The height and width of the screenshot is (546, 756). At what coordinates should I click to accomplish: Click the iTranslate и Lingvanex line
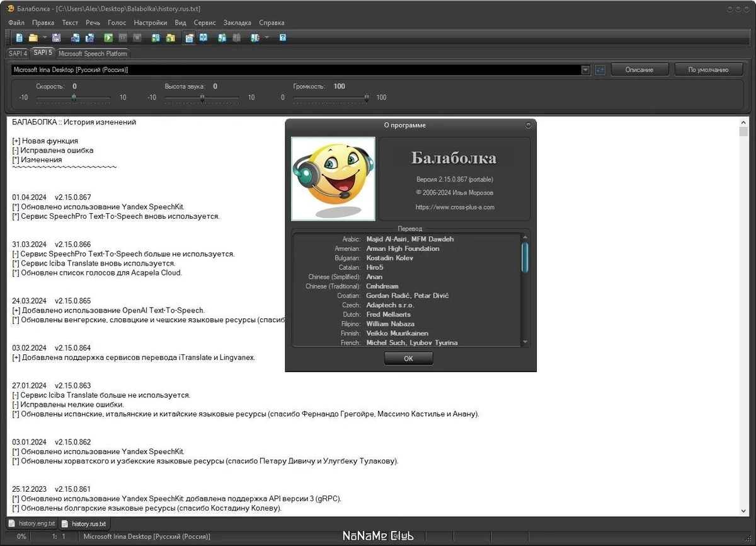(134, 357)
